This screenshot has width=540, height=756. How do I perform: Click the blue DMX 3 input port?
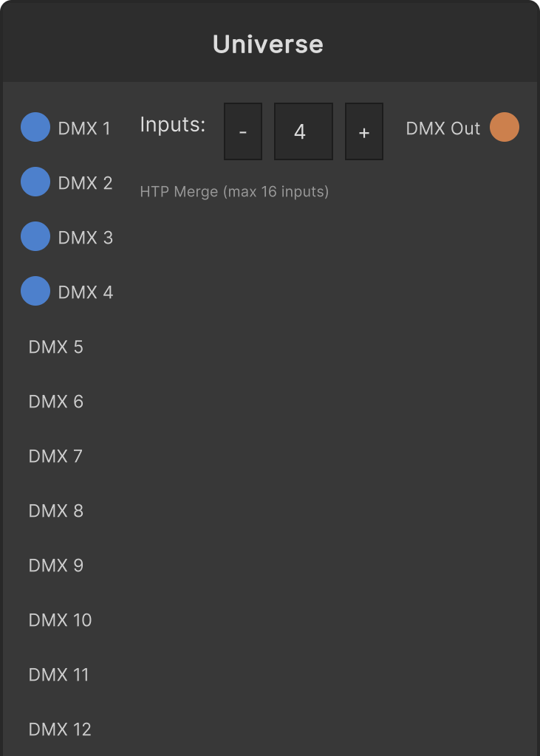(35, 236)
